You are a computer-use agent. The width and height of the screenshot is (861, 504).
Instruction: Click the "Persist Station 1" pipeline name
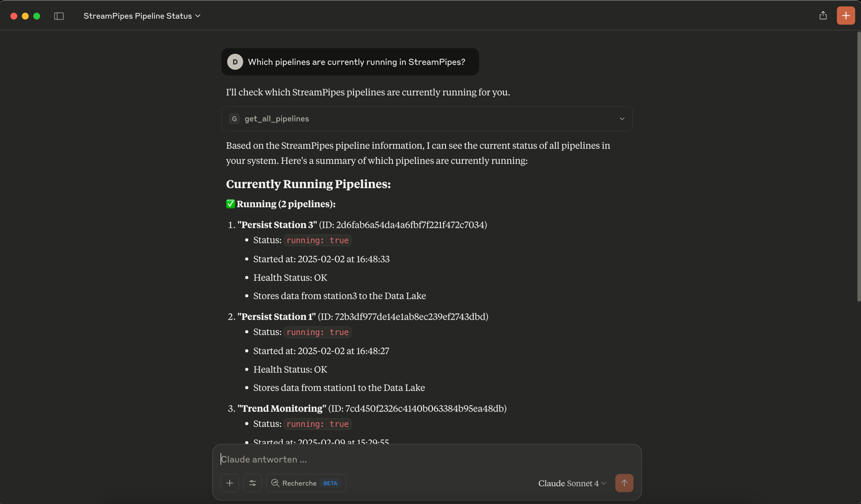click(277, 316)
